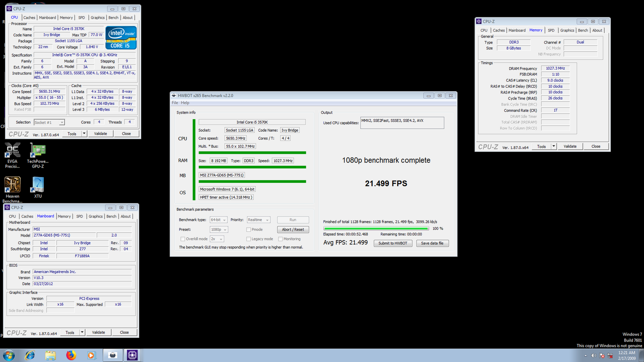Click DRAM Frequency value 1027.3 MHz
The image size is (644, 362).
point(555,68)
